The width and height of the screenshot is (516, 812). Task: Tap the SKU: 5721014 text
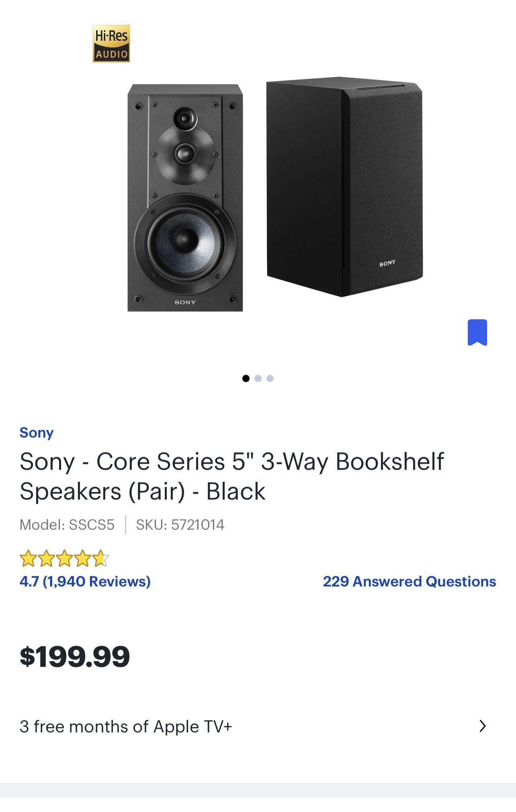tap(180, 525)
